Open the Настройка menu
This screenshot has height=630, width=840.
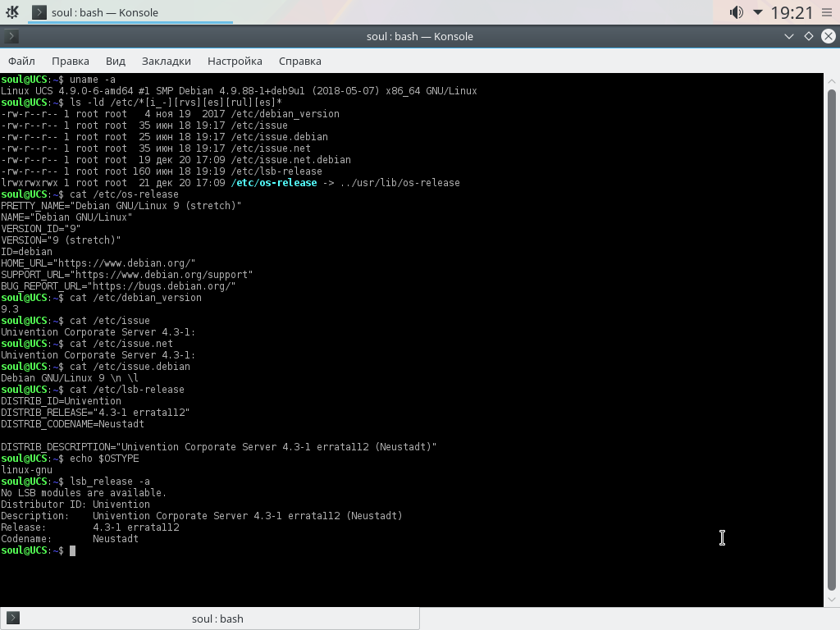pyautogui.click(x=235, y=61)
